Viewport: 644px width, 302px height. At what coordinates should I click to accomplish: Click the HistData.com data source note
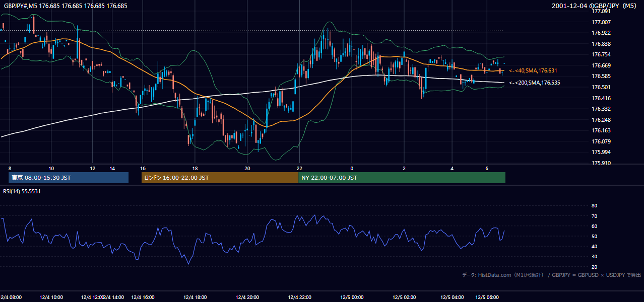(551, 275)
